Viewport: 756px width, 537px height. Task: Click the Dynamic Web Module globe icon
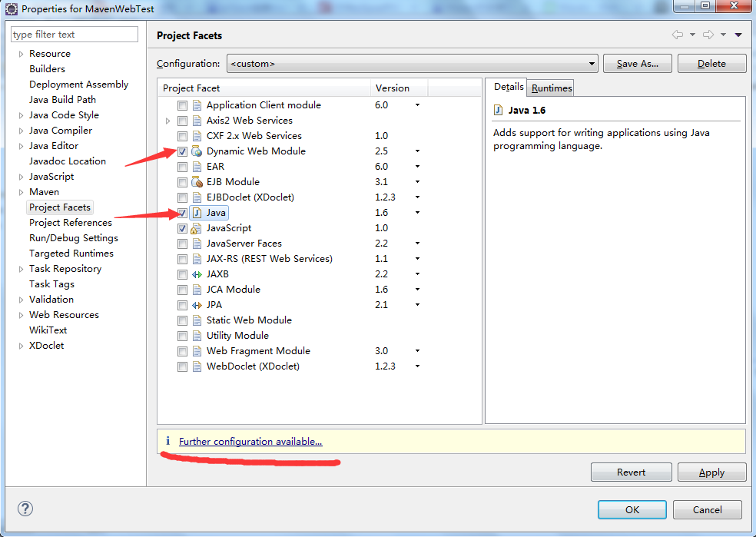[197, 151]
